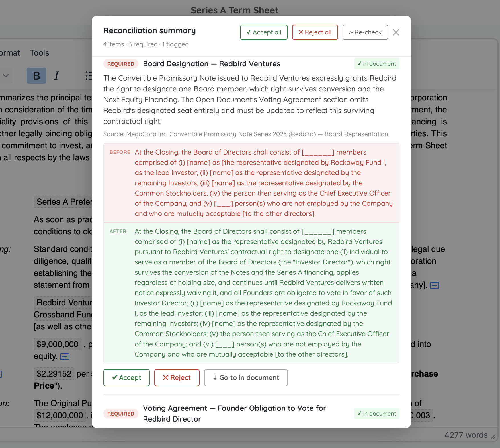500x448 pixels.
Task: Click the BEFORE text block
Action: click(x=251, y=183)
